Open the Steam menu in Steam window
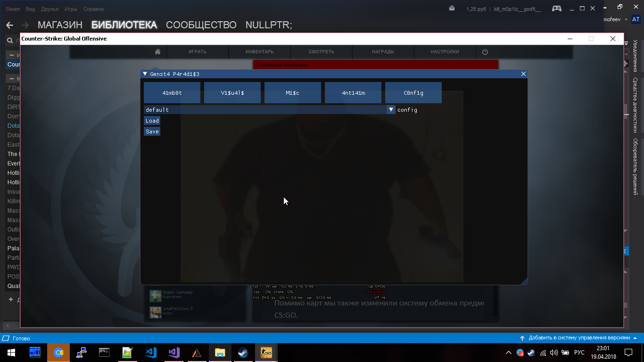The width and height of the screenshot is (644, 362). coord(13,9)
